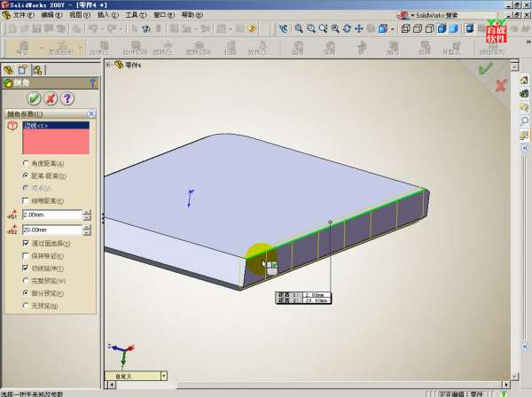
Task: Expand toolbar overflow chevron at far right
Action: pos(528,42)
